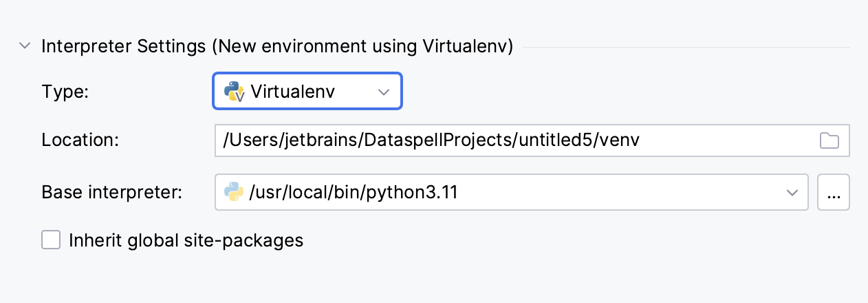Click the Base interpreter: label
Image resolution: width=868 pixels, height=303 pixels.
click(x=111, y=192)
